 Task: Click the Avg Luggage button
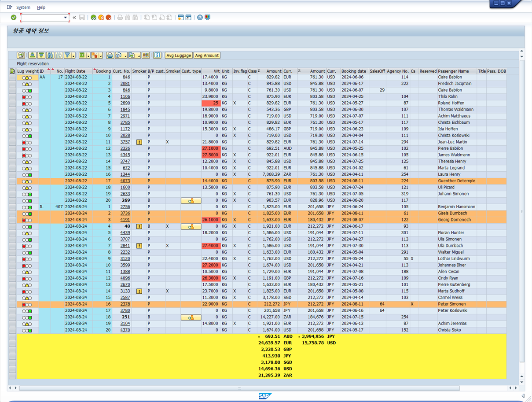[179, 55]
